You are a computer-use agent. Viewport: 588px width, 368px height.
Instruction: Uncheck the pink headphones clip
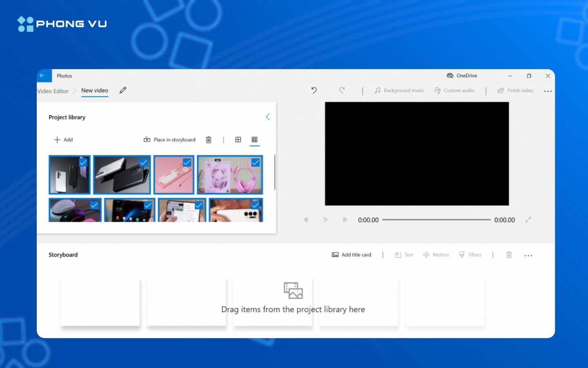tap(256, 162)
